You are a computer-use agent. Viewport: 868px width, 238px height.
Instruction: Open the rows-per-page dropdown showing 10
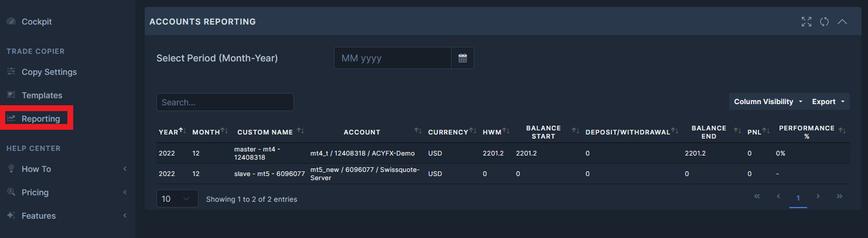[177, 199]
